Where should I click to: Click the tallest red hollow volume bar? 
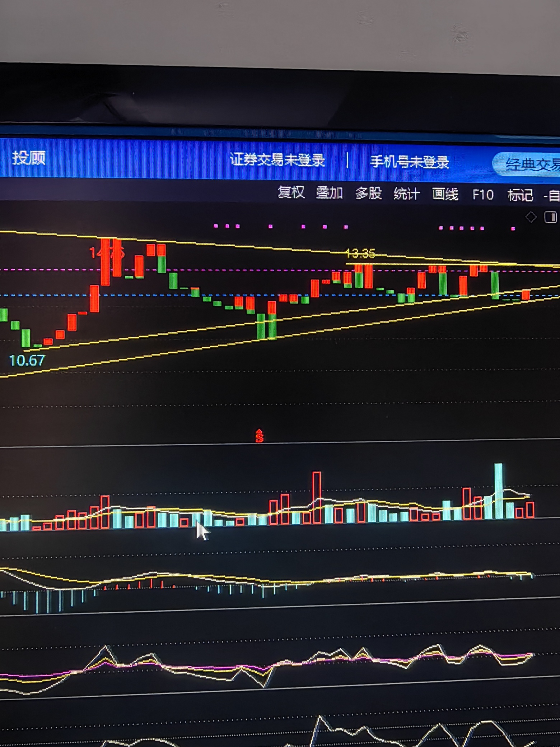(317, 497)
